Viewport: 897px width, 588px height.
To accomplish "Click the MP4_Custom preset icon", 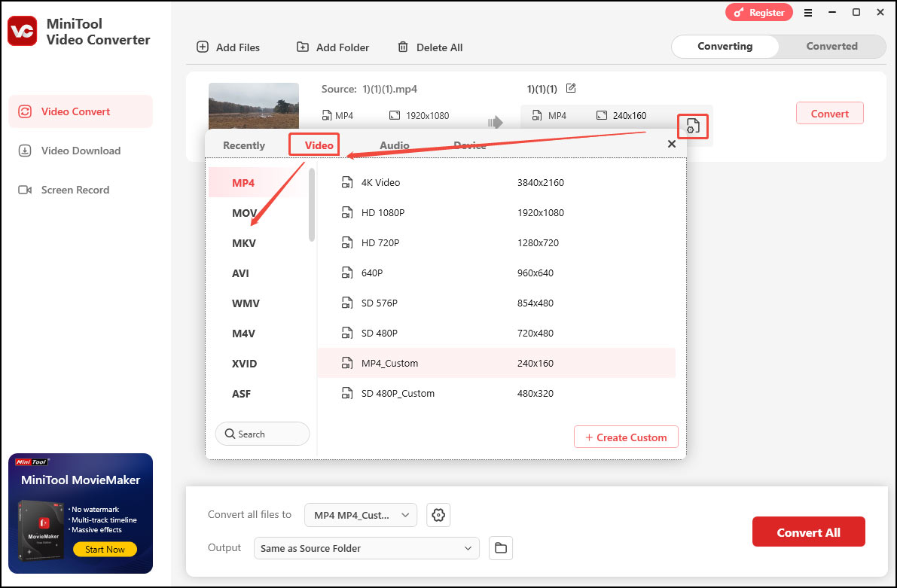I will (347, 363).
